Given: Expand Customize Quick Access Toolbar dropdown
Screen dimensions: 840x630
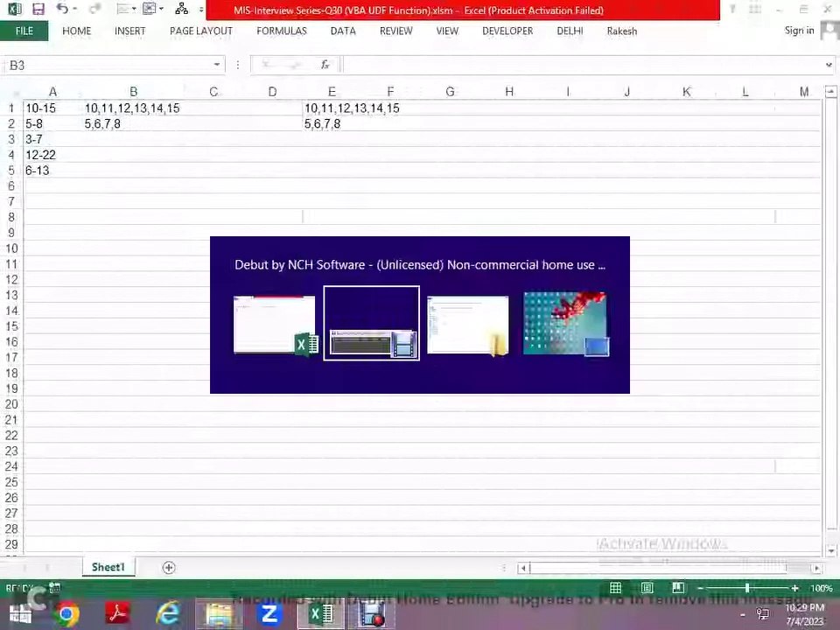Looking at the screenshot, I should (x=201, y=9).
